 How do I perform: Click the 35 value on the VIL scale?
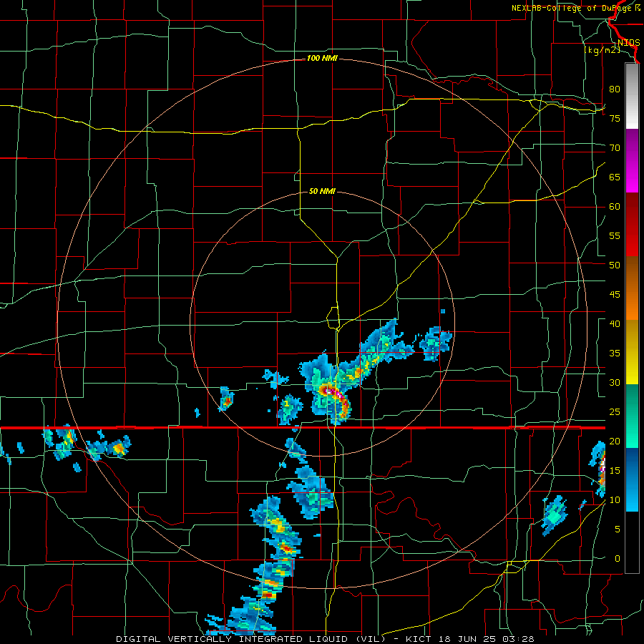point(615,353)
